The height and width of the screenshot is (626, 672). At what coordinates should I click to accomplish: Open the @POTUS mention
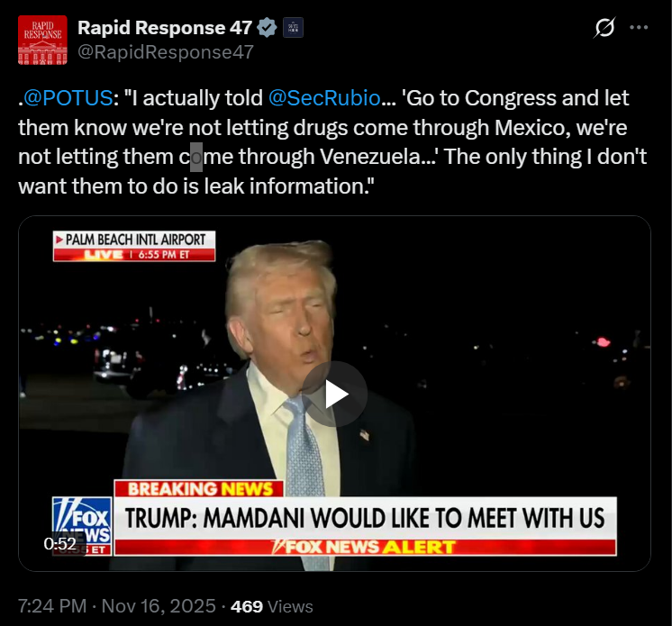(68, 98)
